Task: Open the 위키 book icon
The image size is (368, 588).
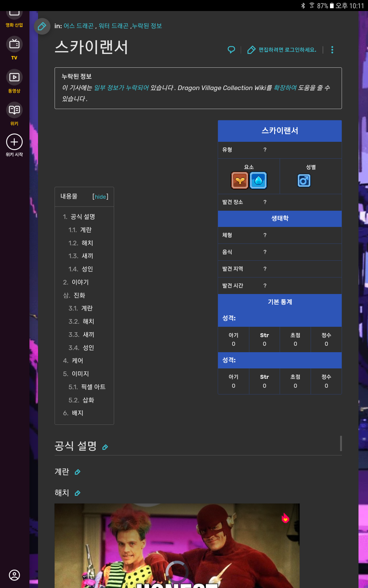Action: (14, 110)
